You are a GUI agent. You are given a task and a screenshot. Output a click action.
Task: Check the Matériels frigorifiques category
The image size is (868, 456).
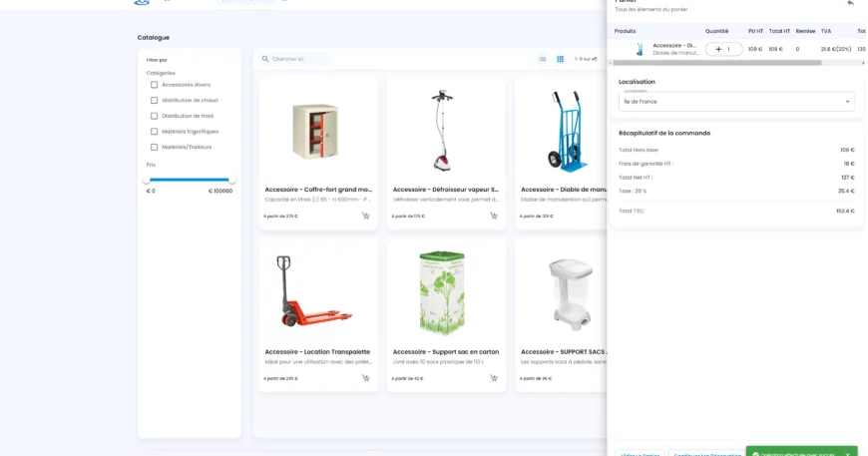coord(154,131)
